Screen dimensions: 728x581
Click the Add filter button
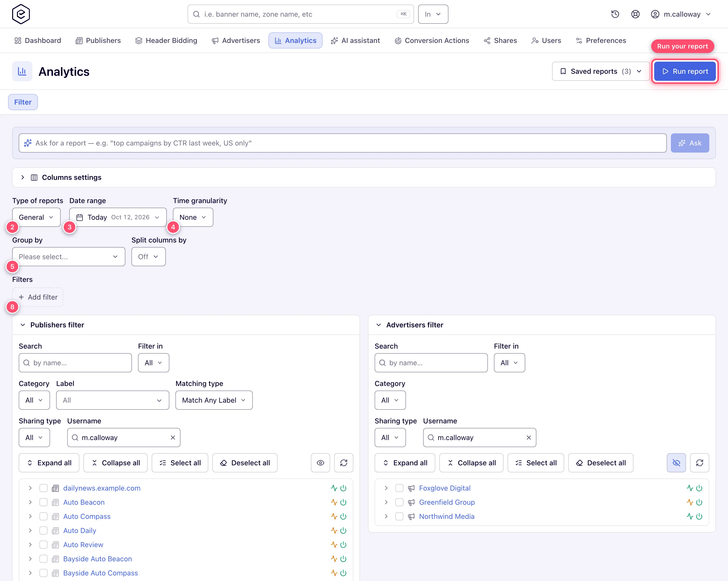[38, 297]
